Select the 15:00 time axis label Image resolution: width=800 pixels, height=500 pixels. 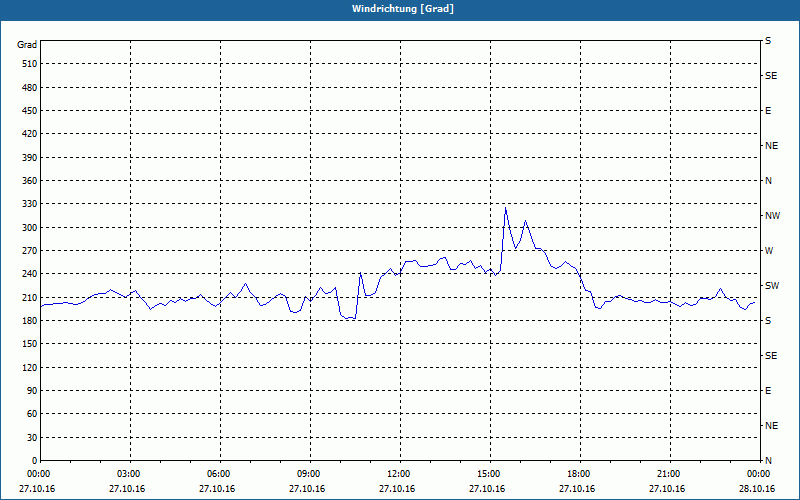pos(490,474)
